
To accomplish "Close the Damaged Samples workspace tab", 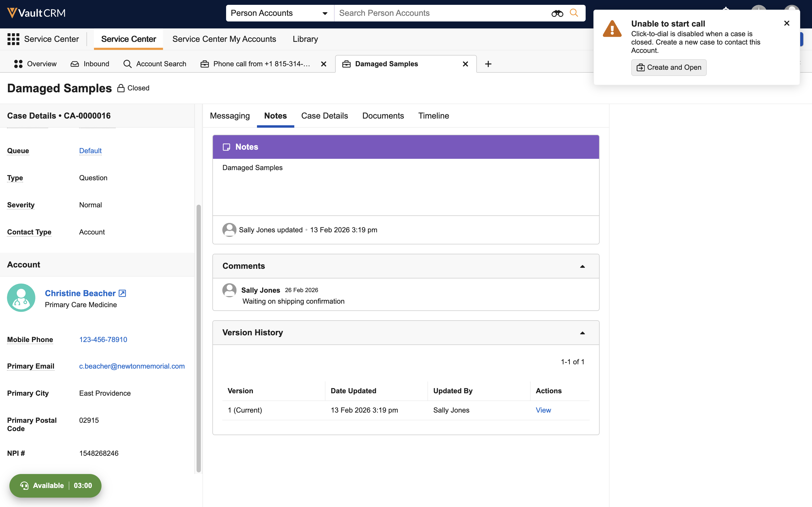I will [465, 64].
